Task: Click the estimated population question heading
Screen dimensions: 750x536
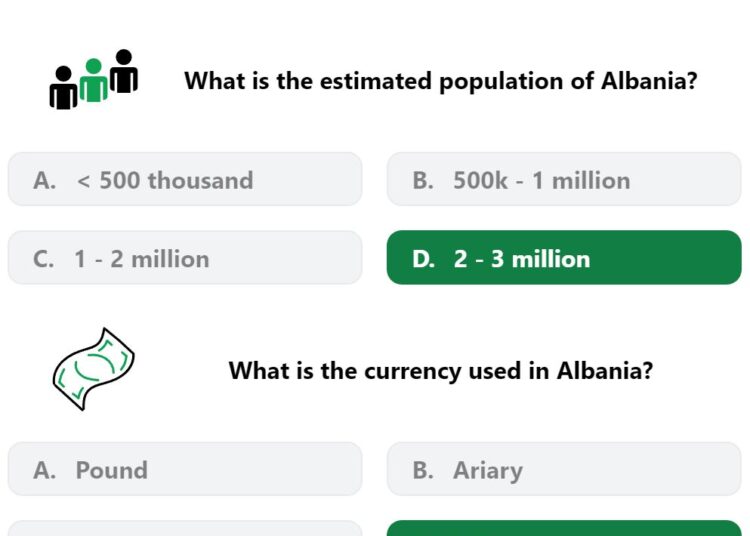Action: point(441,81)
